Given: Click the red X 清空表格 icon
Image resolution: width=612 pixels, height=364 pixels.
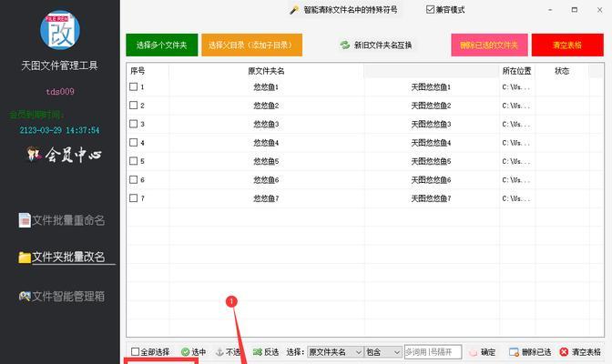Looking at the screenshot, I should click(x=564, y=352).
